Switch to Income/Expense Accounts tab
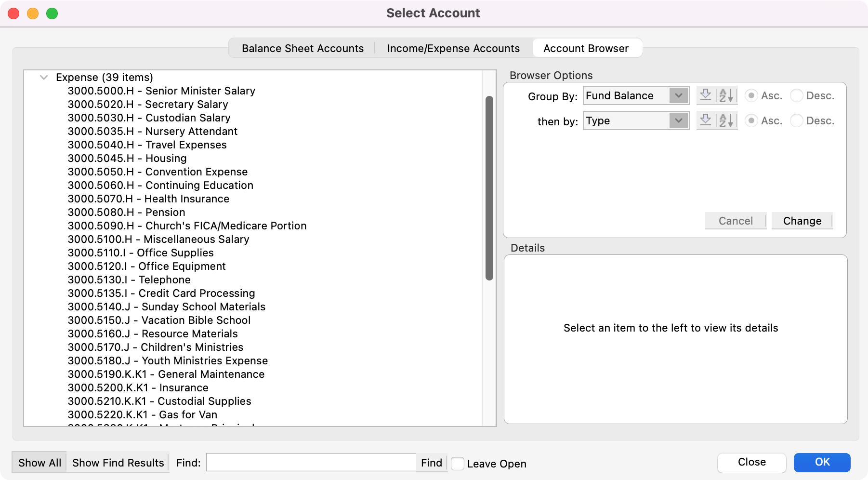The width and height of the screenshot is (868, 480). (x=453, y=48)
